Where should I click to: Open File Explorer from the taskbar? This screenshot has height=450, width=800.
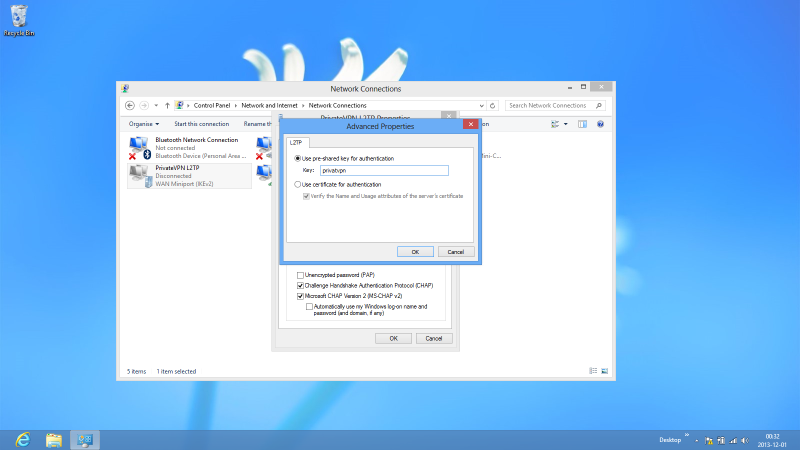[x=54, y=439]
